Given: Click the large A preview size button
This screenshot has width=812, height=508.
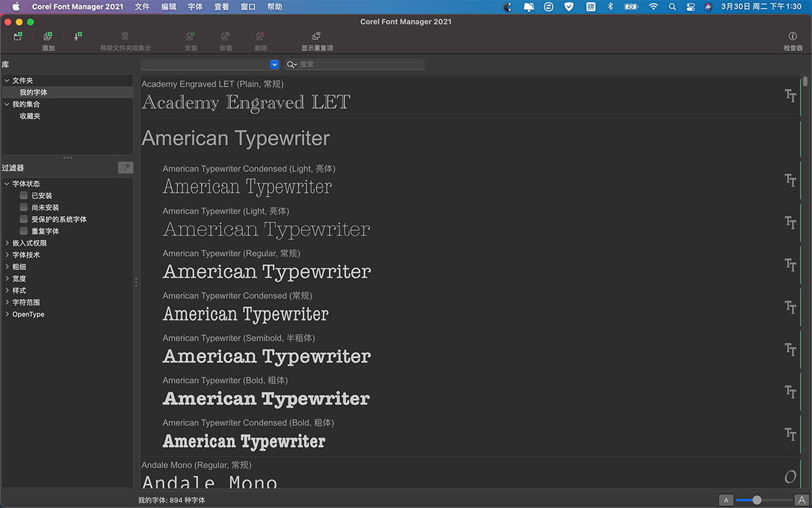Looking at the screenshot, I should point(801,500).
